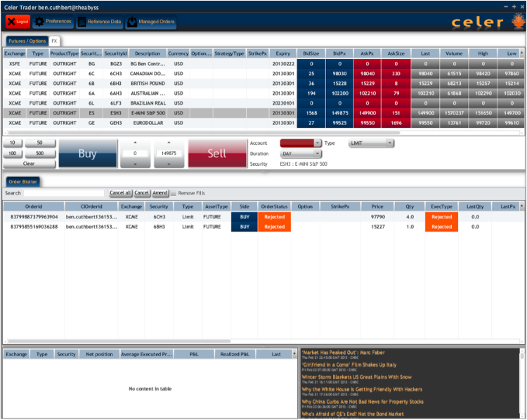Click order blotter horizontal scrollbar
527x420 pixels.
pyautogui.click(x=119, y=341)
